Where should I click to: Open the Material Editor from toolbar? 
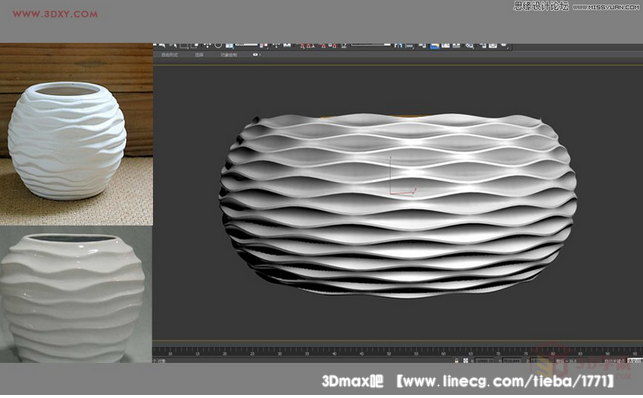(x=470, y=45)
